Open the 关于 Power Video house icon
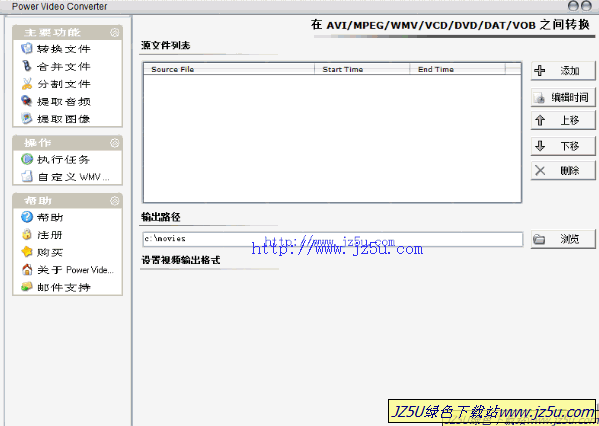Screen dimensions: 599x426 pos(27,270)
